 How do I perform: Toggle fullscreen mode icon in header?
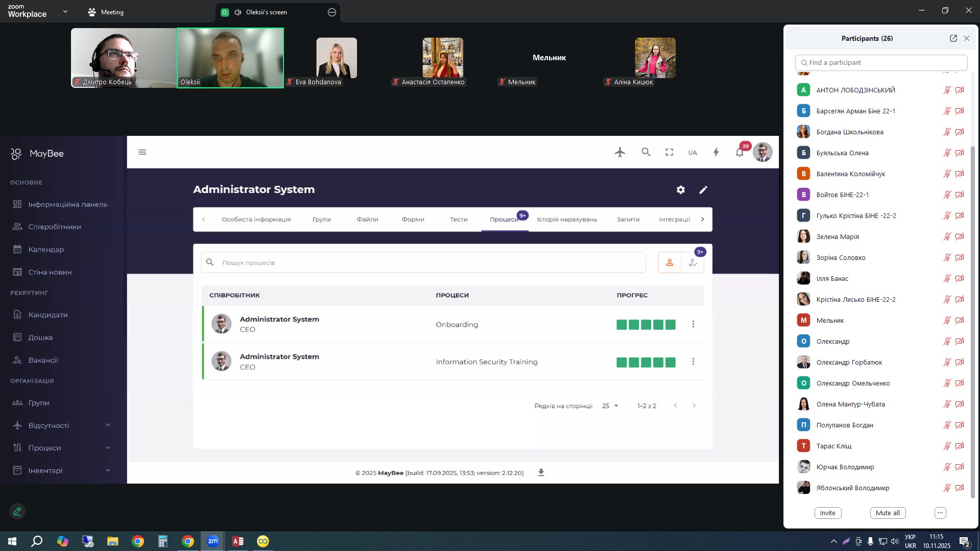[669, 152]
